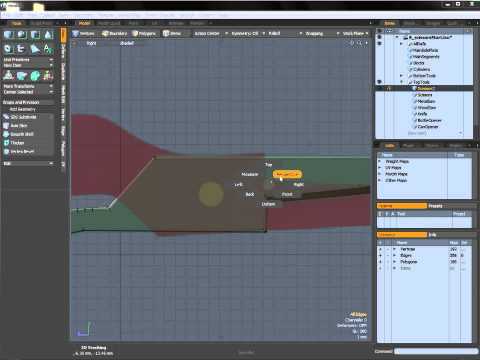Expand the Weight Maps list entry
Viewport: 480px width, 360px height.
[x=380, y=161]
